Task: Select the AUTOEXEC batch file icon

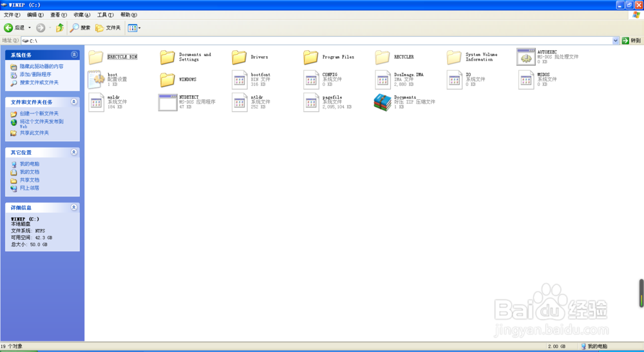Action: coord(526,57)
